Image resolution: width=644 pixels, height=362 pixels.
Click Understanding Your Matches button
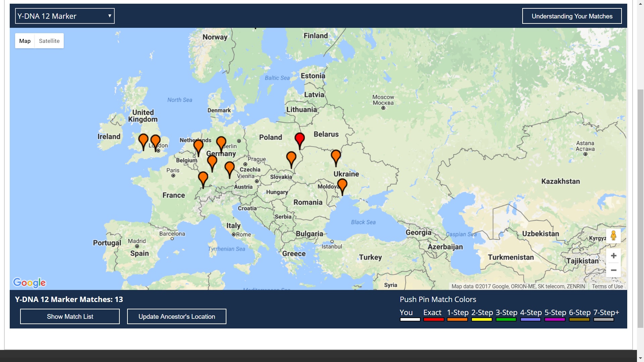tap(572, 16)
